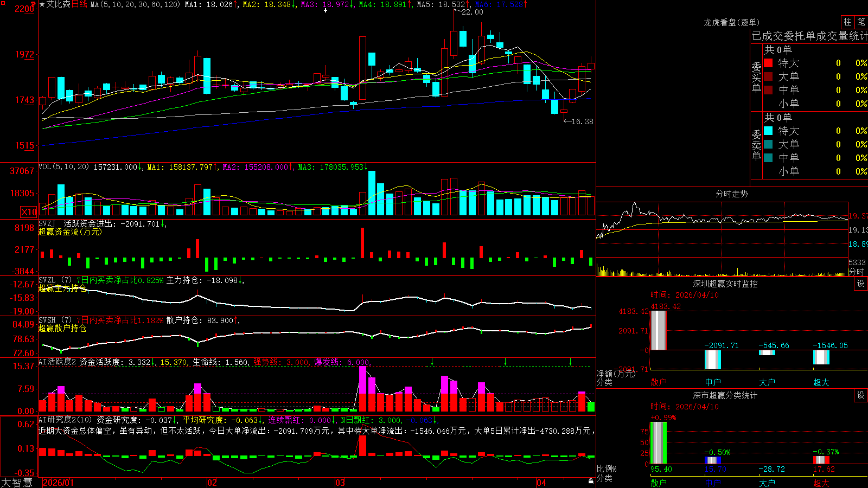Viewport: 868px width, 488px height.
Task: Click the 小单 row under 委卖单
Action: click(815, 171)
